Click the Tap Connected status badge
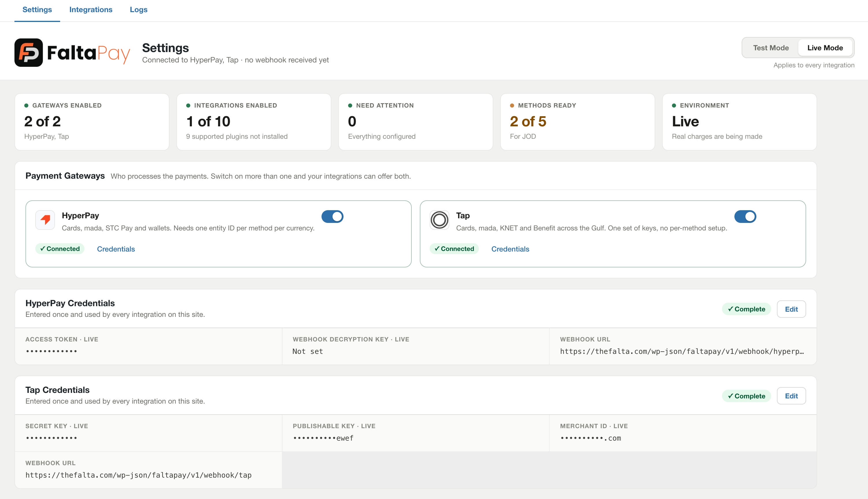This screenshot has width=868, height=499. (455, 249)
